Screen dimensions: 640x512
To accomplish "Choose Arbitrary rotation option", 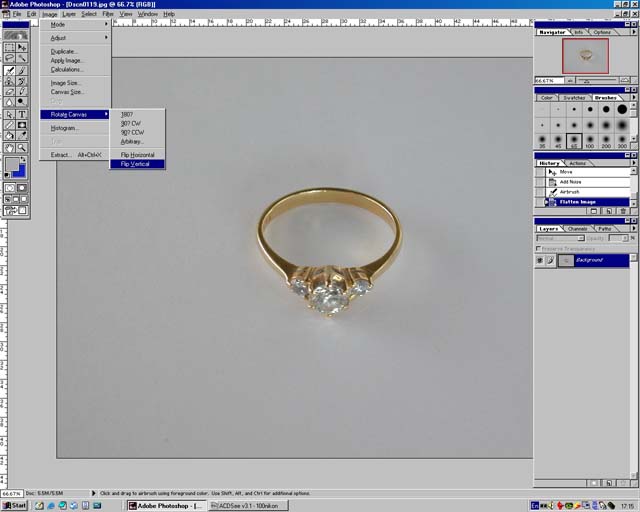I will [138, 142].
